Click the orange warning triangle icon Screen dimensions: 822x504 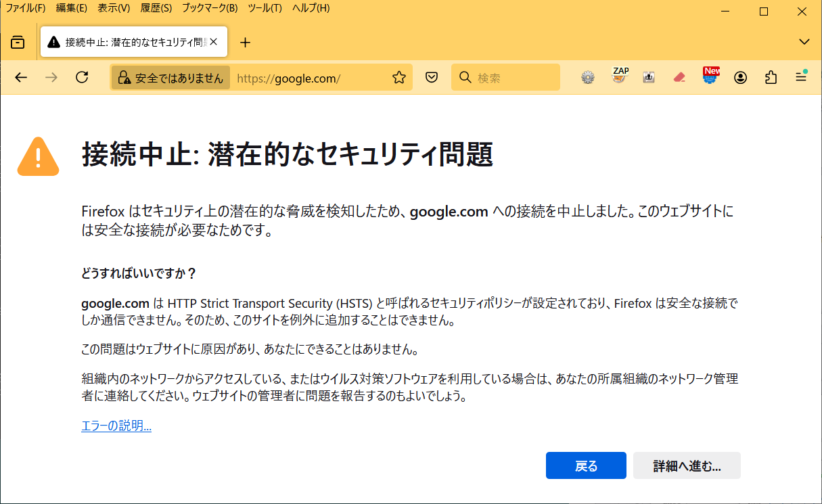39,156
